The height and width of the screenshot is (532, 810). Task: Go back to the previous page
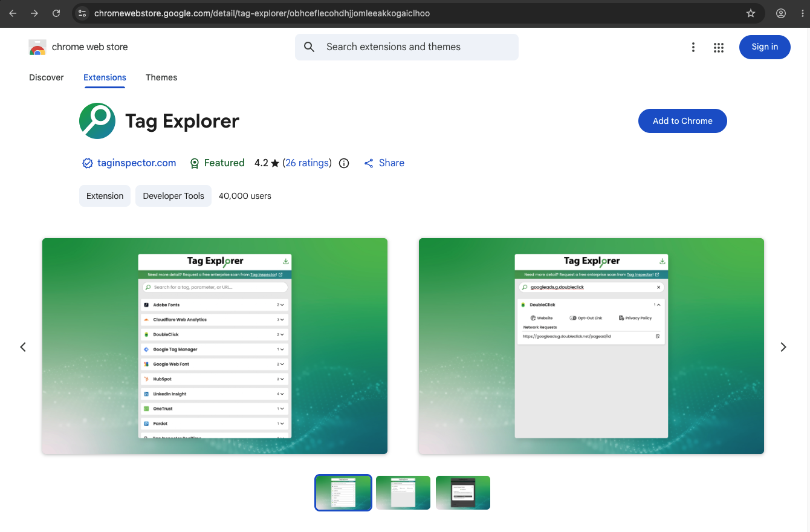pyautogui.click(x=13, y=13)
